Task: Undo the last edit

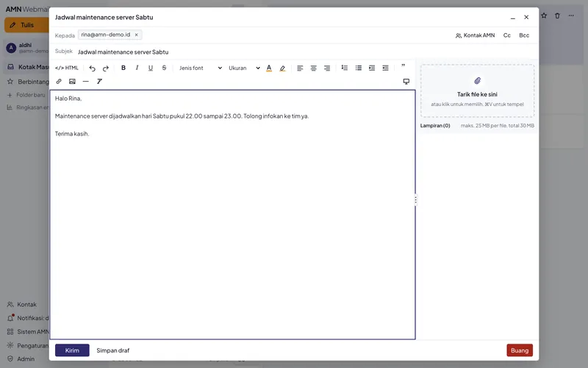Action: 93,68
